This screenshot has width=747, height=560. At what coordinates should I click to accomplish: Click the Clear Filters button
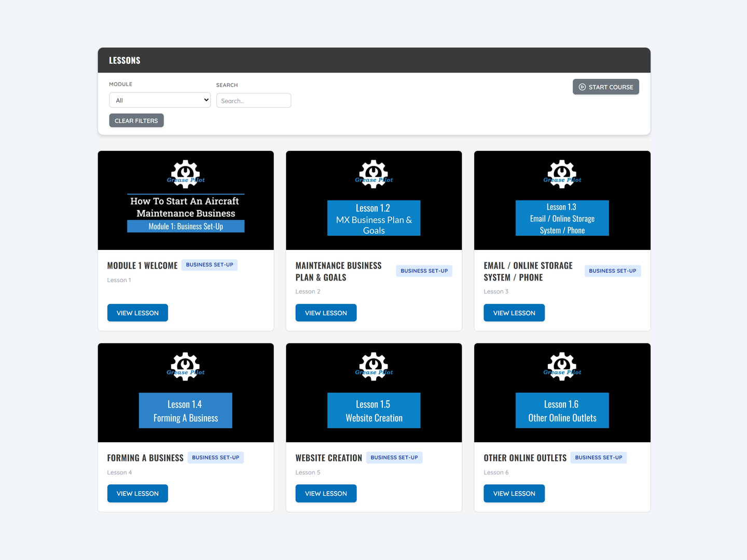[136, 121]
